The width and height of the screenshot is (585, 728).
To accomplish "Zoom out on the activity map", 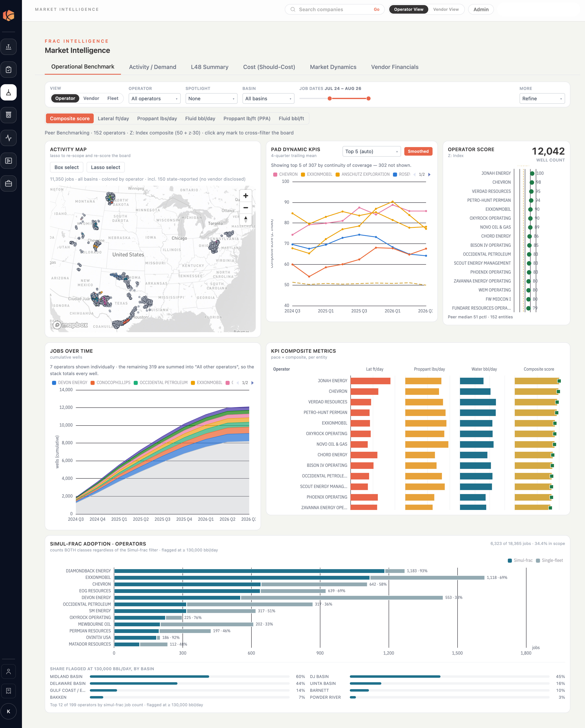I will pos(246,207).
